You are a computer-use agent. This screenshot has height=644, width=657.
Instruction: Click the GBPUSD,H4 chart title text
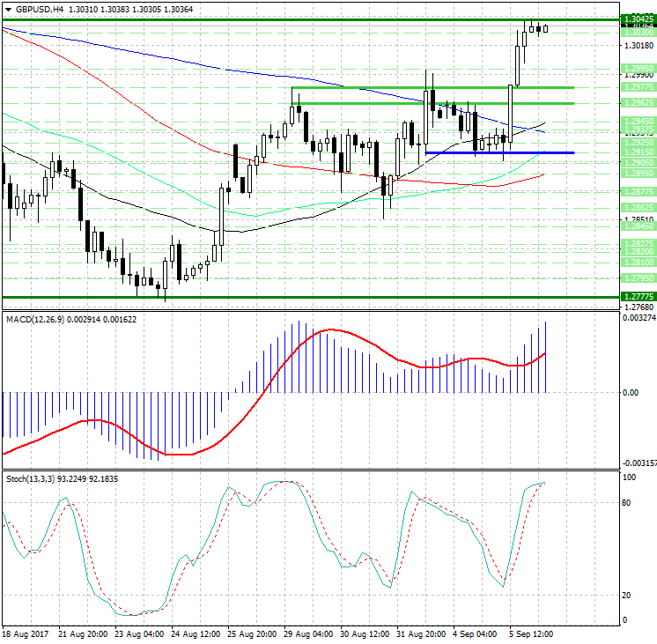pyautogui.click(x=39, y=9)
